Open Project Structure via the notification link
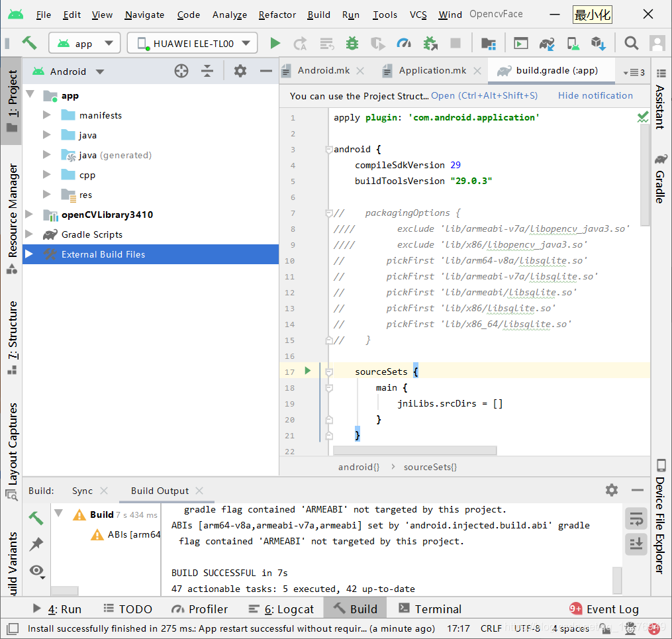Viewport: 672px width, 639px height. [x=484, y=95]
